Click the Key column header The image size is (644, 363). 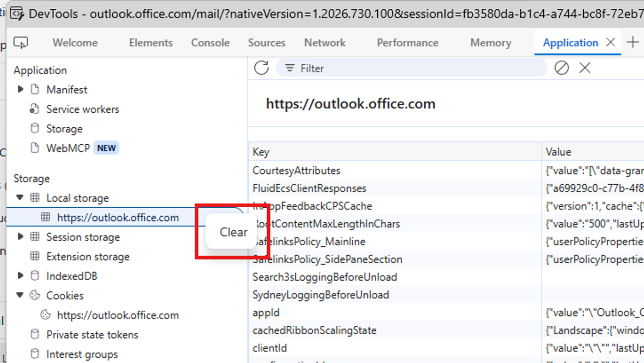[395, 152]
